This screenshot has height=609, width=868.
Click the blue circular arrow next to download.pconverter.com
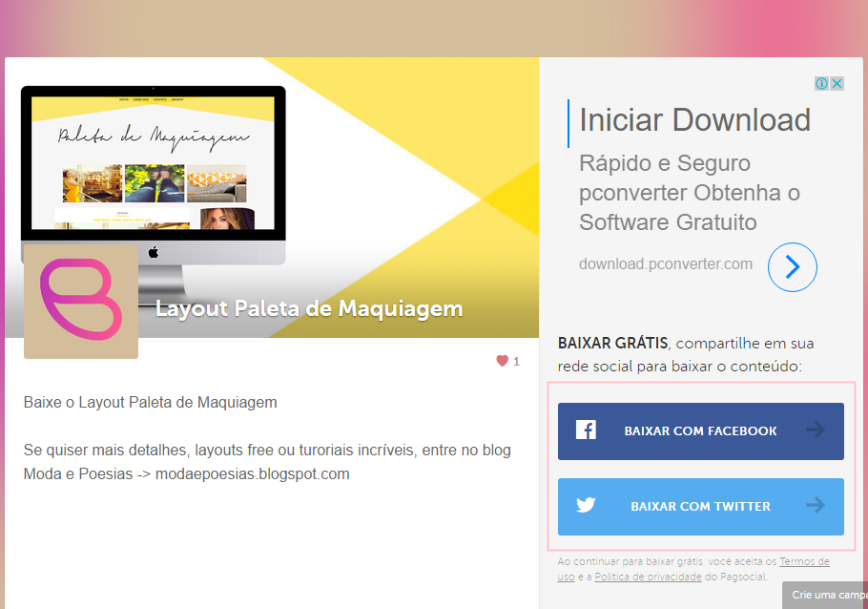792,267
